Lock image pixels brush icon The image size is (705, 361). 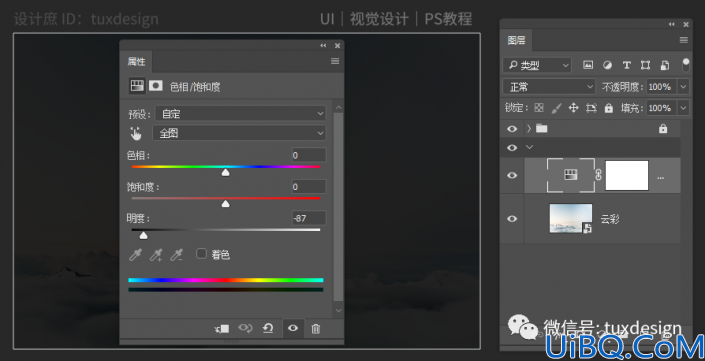click(x=556, y=108)
